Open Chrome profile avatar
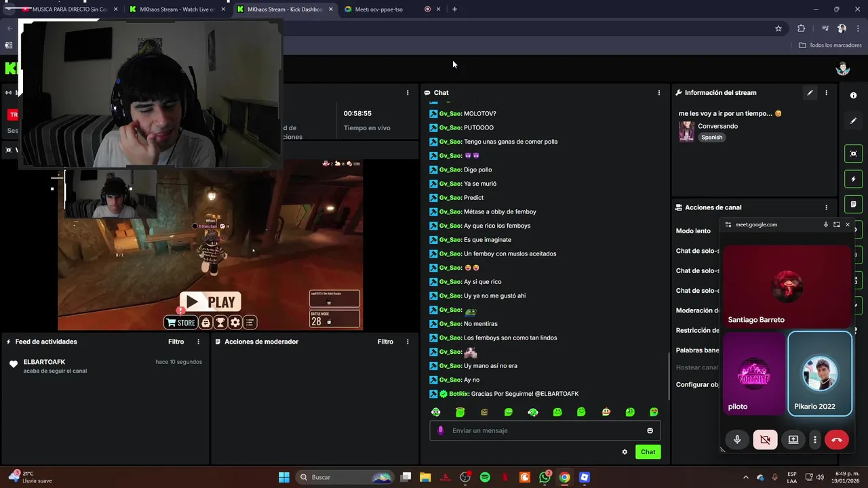 pyautogui.click(x=842, y=28)
